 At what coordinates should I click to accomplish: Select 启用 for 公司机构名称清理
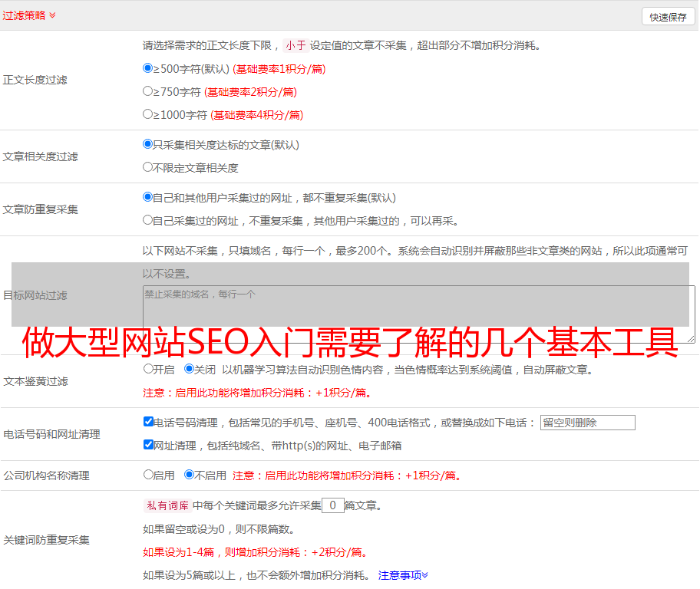(x=148, y=475)
